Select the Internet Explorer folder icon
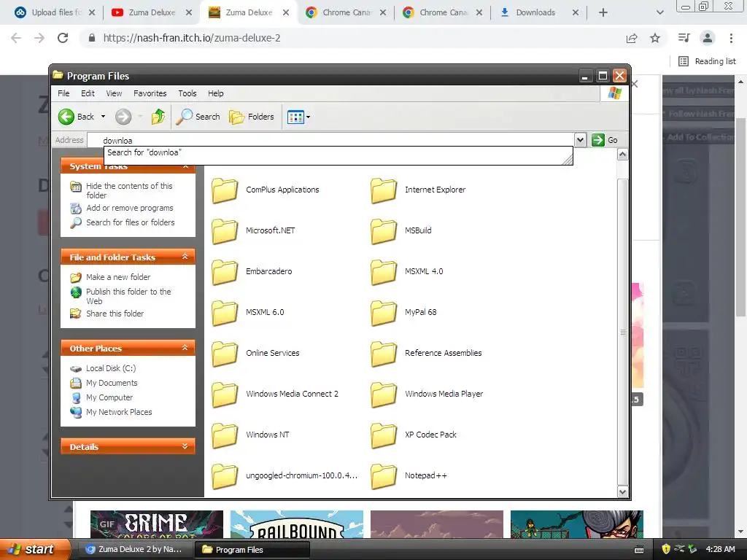Screen dimensions: 747x560 384,190
